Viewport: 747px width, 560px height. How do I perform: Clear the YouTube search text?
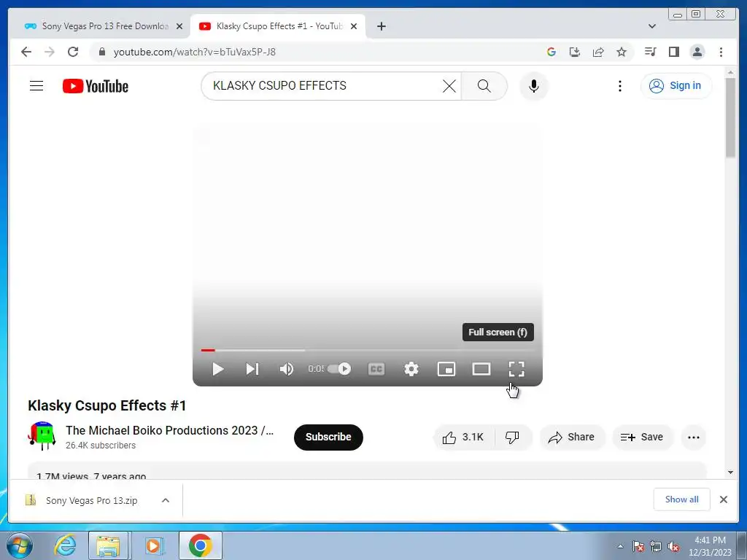(x=449, y=86)
